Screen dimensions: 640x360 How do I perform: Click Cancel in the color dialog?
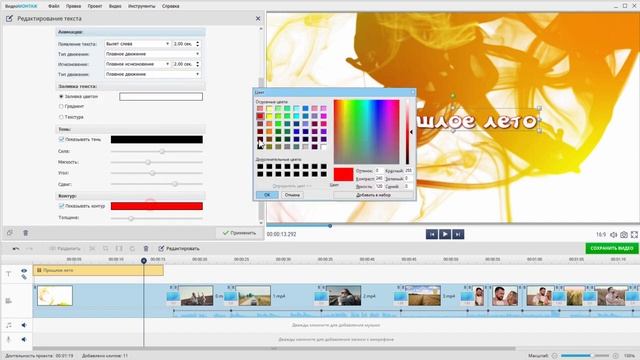coord(292,195)
